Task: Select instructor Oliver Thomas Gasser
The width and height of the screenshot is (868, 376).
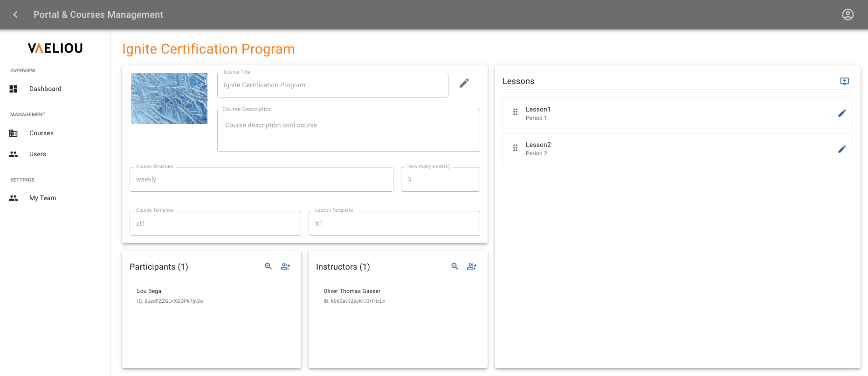Action: coord(352,291)
